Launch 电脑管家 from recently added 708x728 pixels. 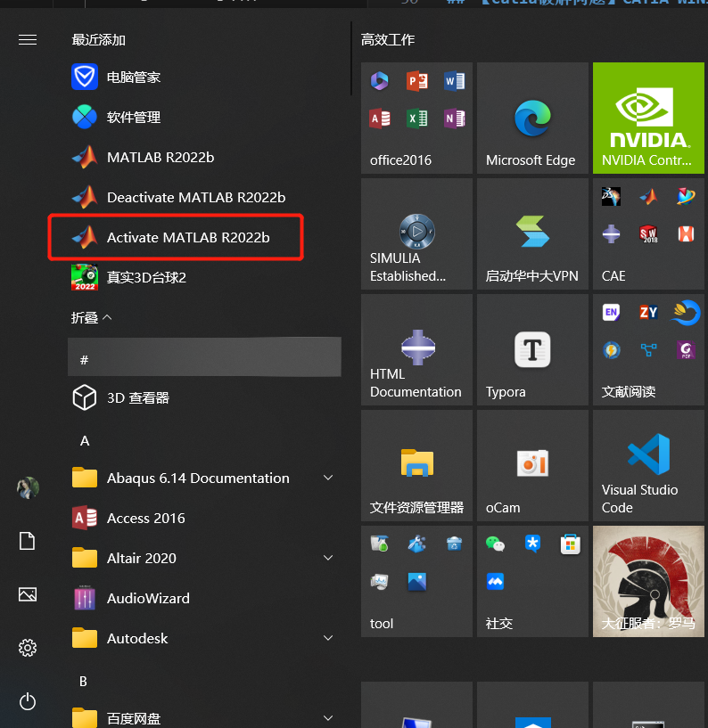click(x=133, y=78)
